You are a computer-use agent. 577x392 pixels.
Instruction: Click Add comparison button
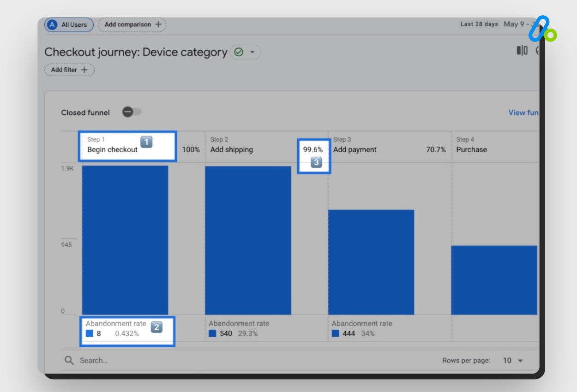tap(132, 24)
